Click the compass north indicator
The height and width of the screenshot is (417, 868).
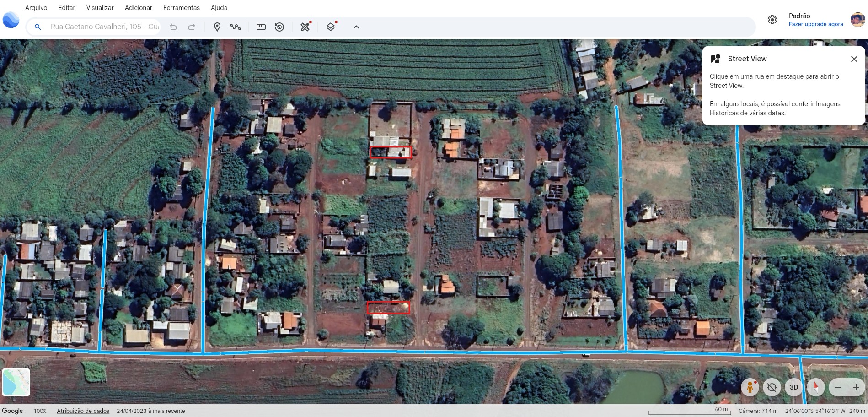click(815, 387)
